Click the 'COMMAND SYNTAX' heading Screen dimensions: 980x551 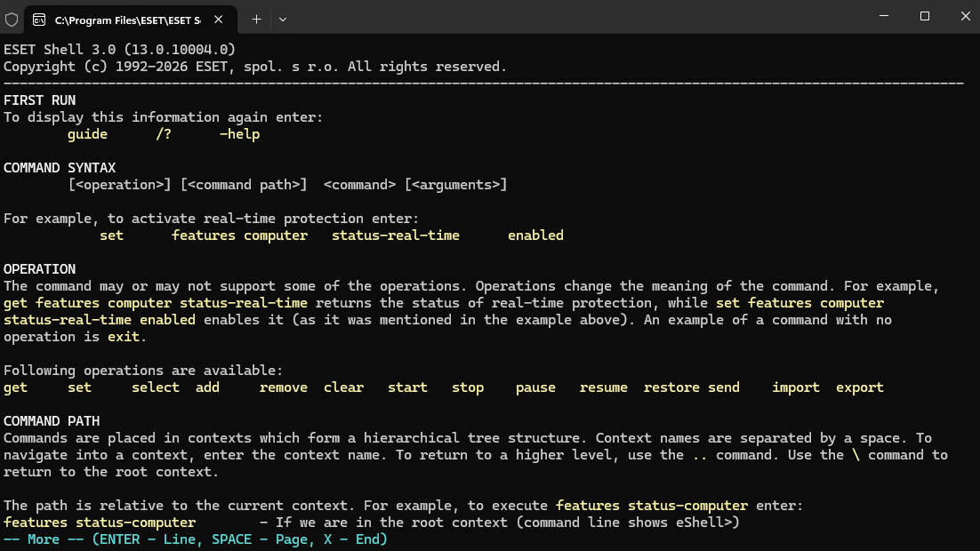pos(60,167)
